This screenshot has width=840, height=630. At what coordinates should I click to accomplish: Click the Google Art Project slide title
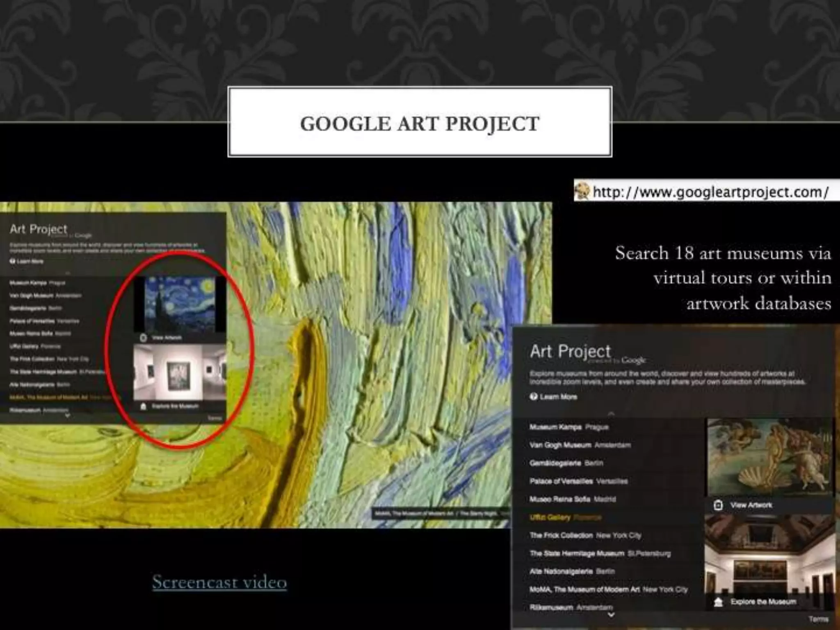coord(420,123)
